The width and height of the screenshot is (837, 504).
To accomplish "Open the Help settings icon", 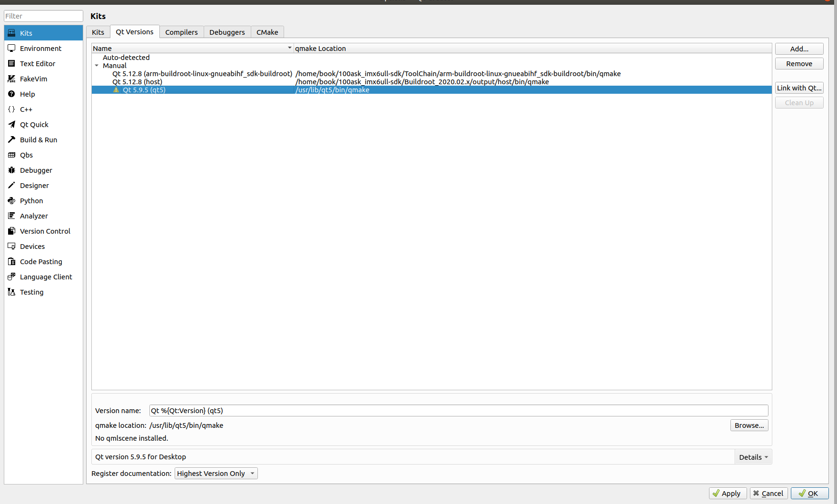I will pyautogui.click(x=11, y=94).
